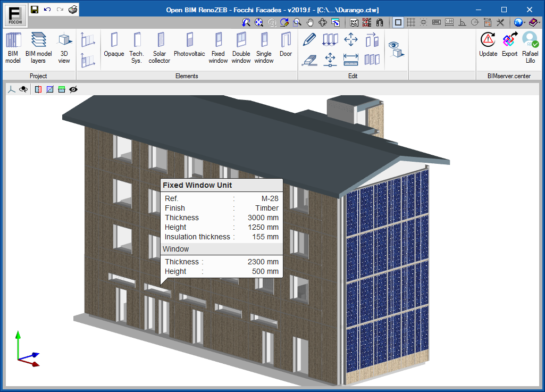Image resolution: width=545 pixels, height=392 pixels.
Task: Click the 3000 mm thickness value
Action: [263, 218]
